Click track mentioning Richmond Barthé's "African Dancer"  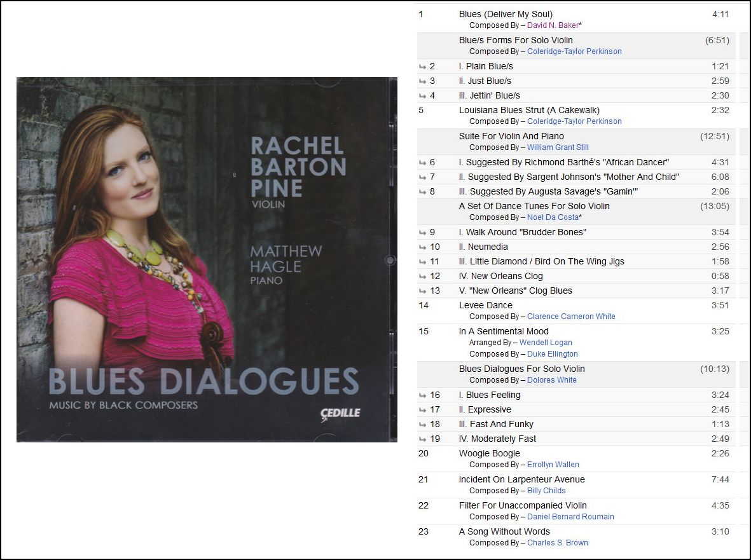(564, 163)
